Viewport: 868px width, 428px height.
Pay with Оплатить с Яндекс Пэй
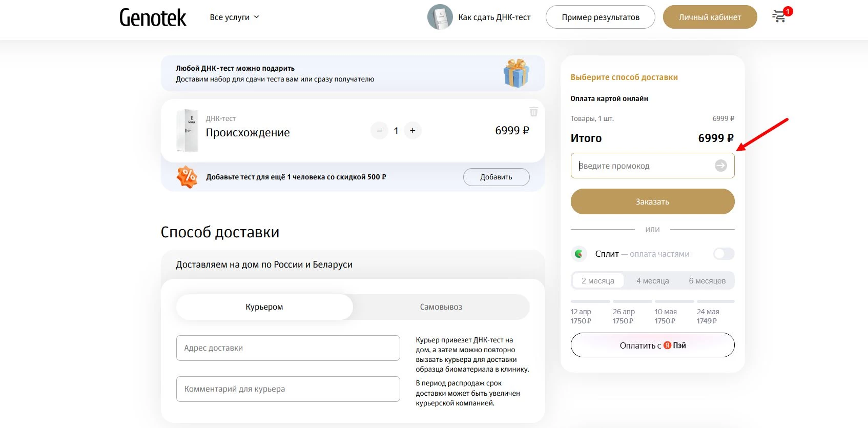652,345
